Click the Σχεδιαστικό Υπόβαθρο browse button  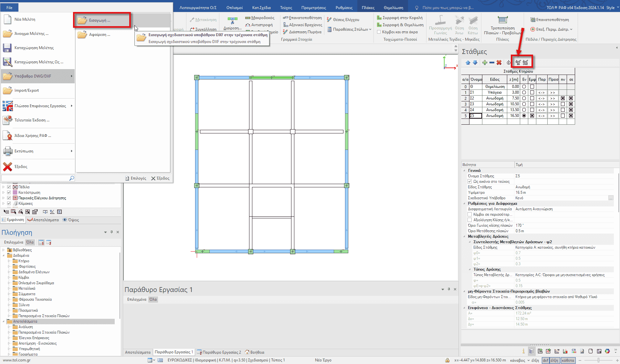611,198
